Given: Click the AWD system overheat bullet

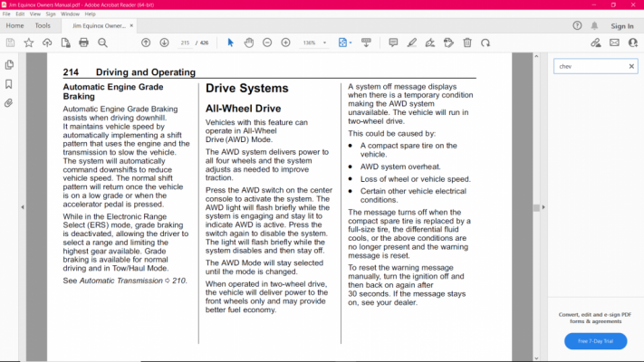Looking at the screenshot, I should tap(400, 167).
